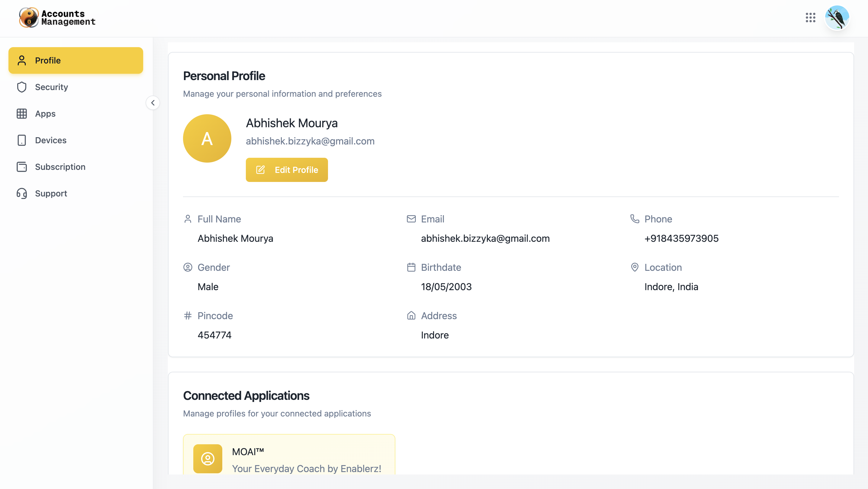Open the Subscription page
Screen dimensions: 868x489
click(60, 167)
